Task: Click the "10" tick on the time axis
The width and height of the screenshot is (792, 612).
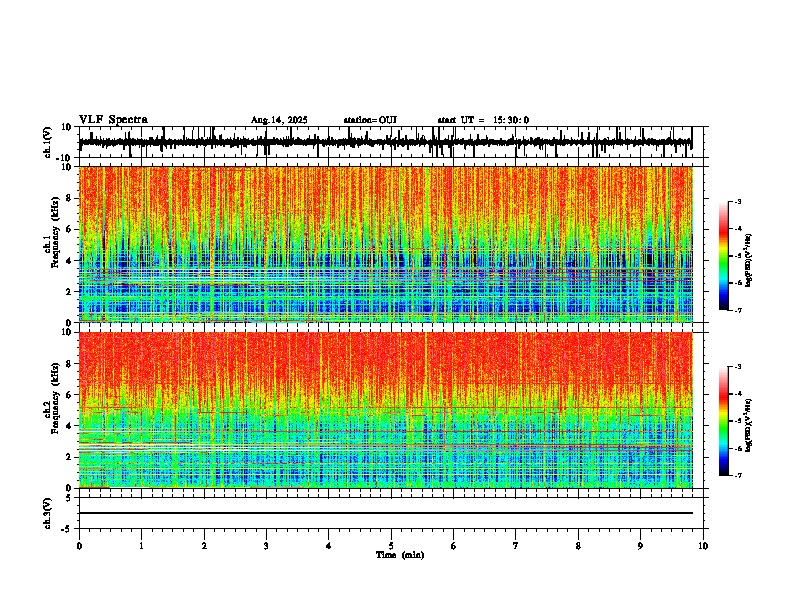Action: click(x=703, y=546)
